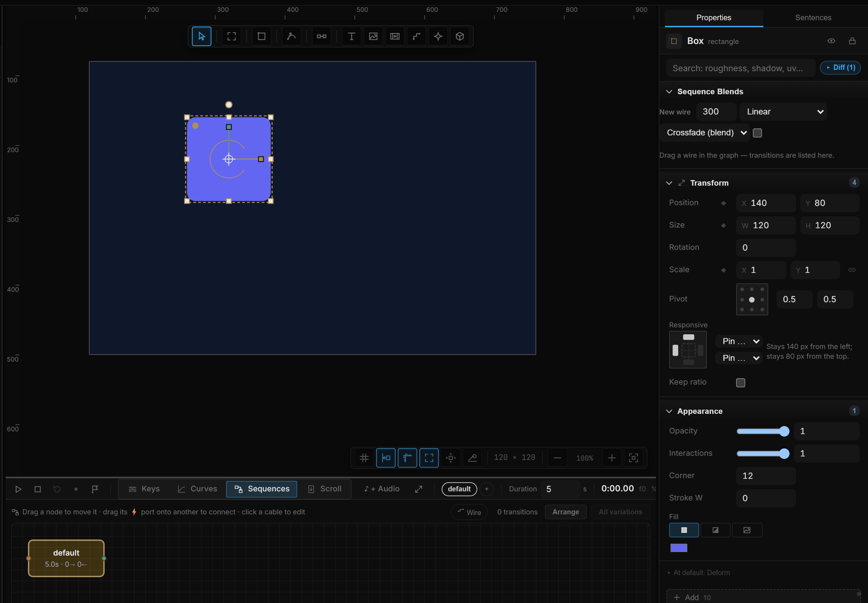Fit the canvas to view icon

pos(634,458)
